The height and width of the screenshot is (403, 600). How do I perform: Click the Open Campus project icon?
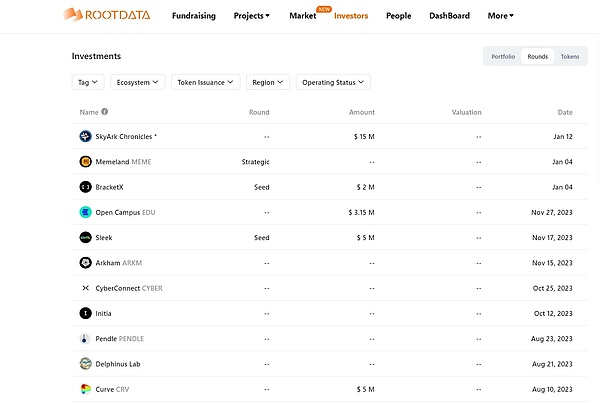click(x=85, y=212)
